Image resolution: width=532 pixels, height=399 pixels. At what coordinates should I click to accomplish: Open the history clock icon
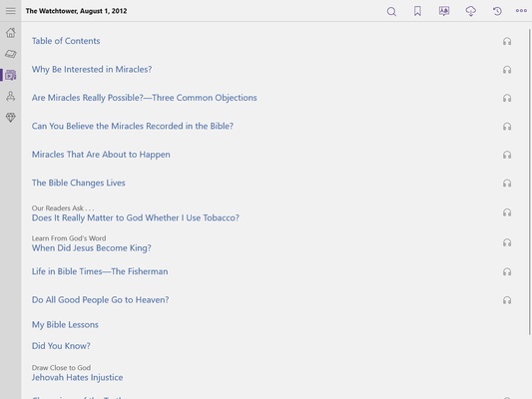497,11
